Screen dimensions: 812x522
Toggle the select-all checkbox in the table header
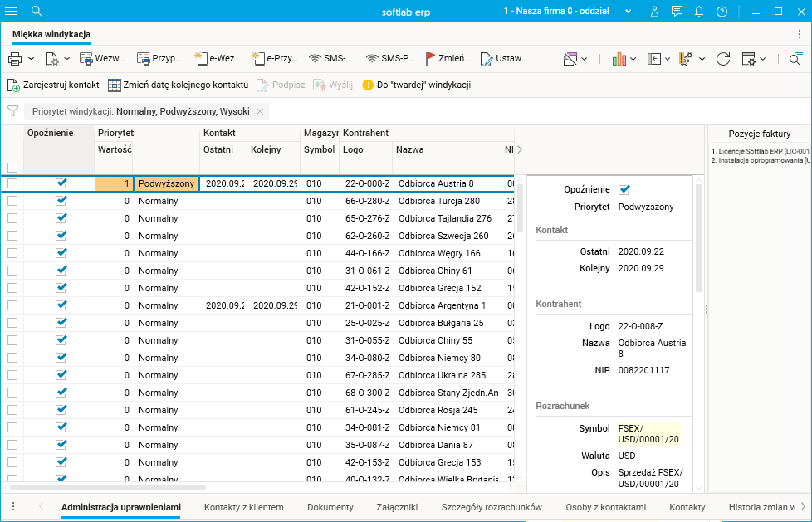[x=12, y=167]
